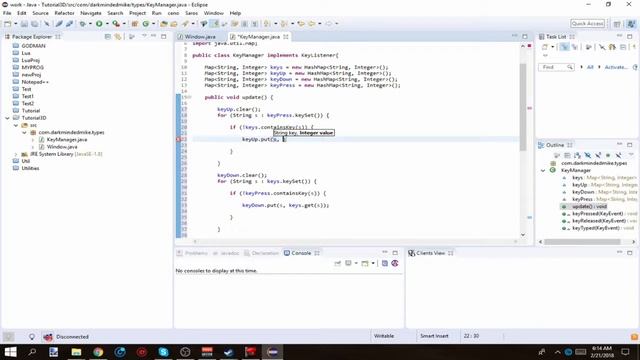This screenshot has width=640, height=360.
Task: Click Display Selected Console icon
Action: [x=348, y=263]
